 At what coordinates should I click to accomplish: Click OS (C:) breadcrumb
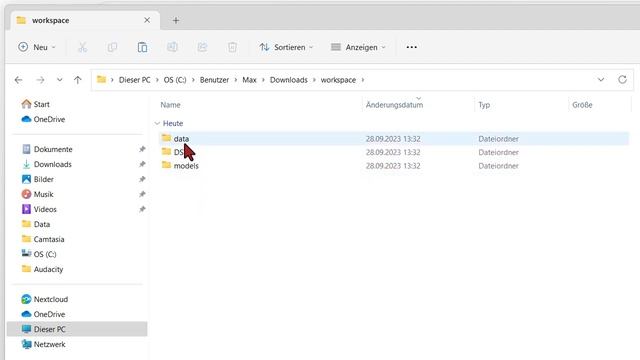tap(175, 80)
